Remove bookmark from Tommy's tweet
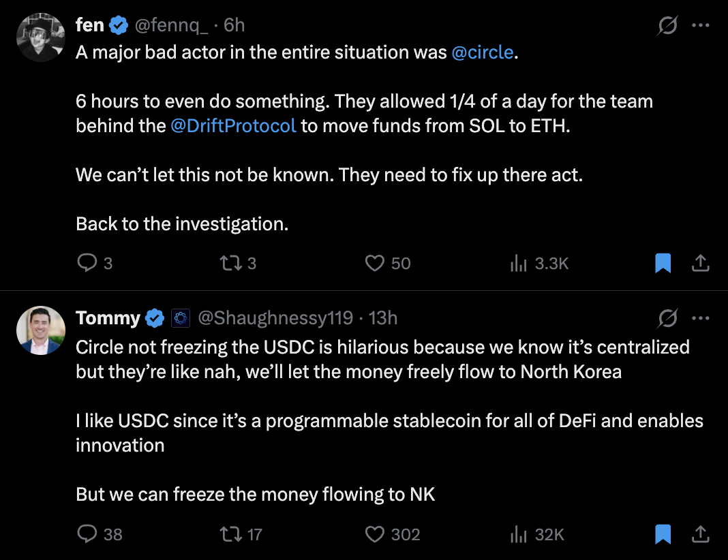The image size is (728, 560). (x=663, y=534)
